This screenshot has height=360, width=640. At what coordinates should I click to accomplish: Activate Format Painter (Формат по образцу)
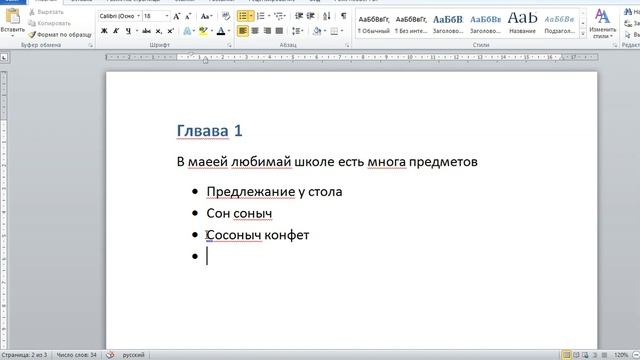[x=60, y=35]
